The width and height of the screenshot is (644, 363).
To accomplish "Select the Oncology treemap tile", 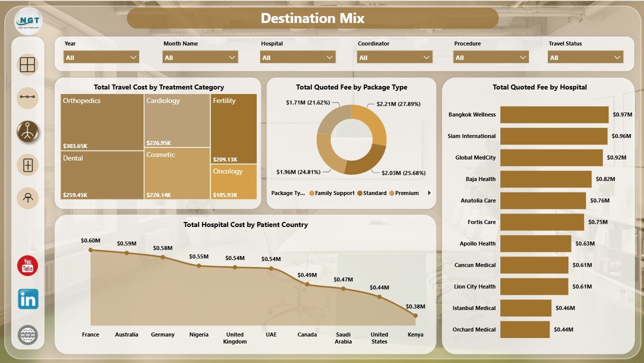I will pos(234,181).
